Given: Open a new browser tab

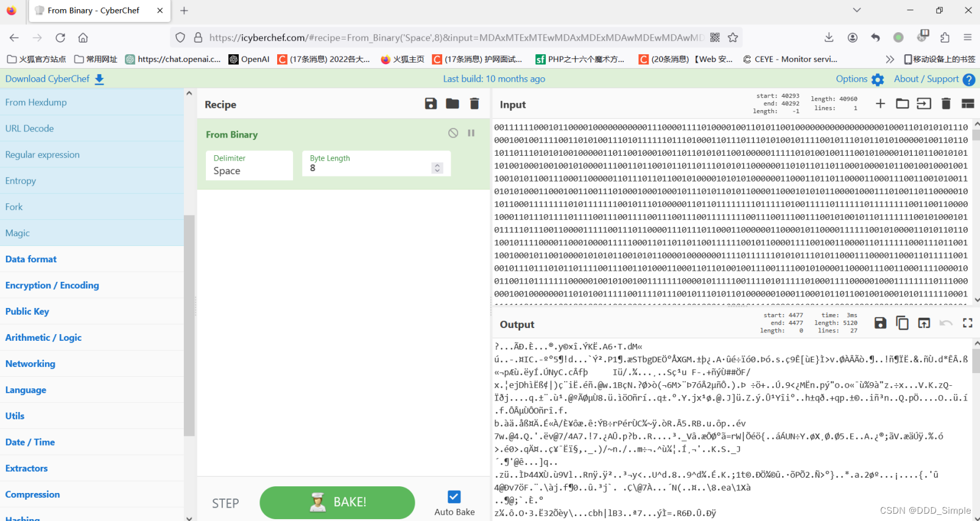Looking at the screenshot, I should (x=184, y=10).
